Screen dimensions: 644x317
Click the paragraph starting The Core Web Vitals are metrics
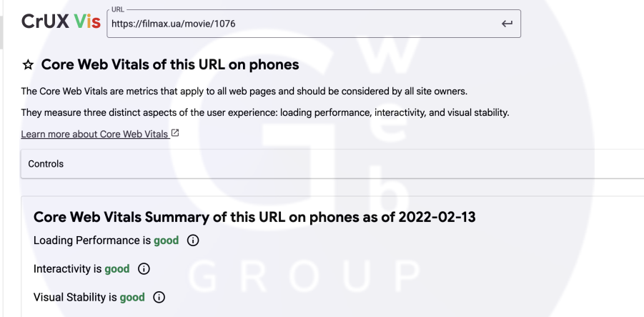pyautogui.click(x=244, y=92)
